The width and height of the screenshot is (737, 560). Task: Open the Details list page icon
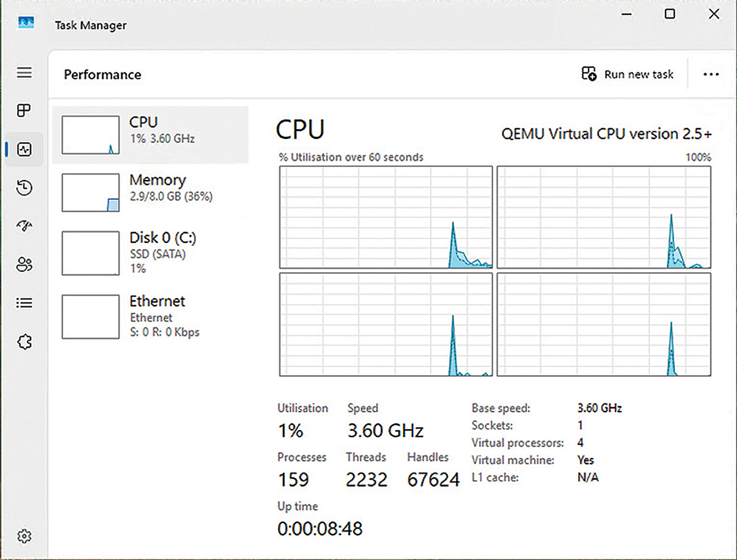point(24,303)
